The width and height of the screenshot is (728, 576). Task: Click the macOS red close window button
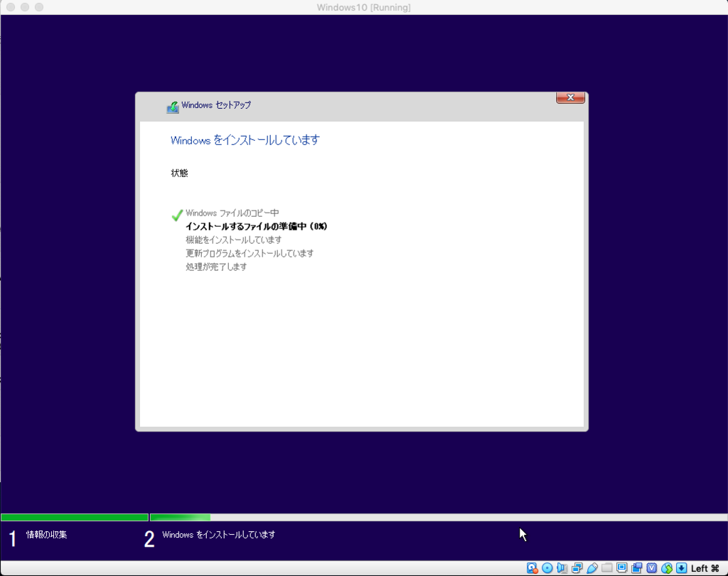click(x=11, y=7)
